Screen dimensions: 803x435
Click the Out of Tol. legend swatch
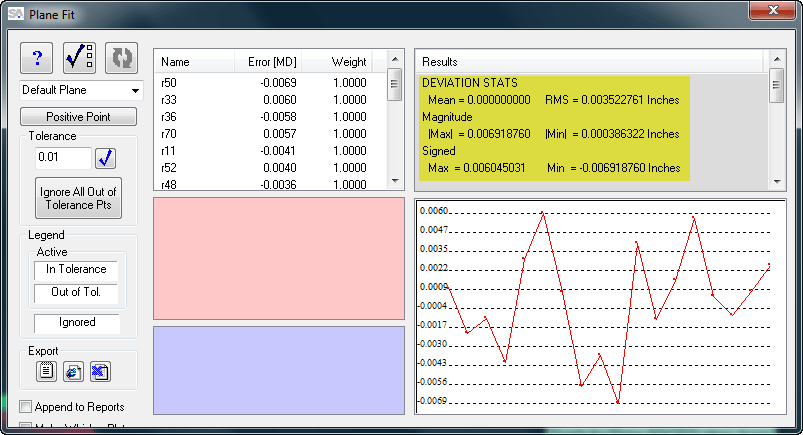point(76,292)
